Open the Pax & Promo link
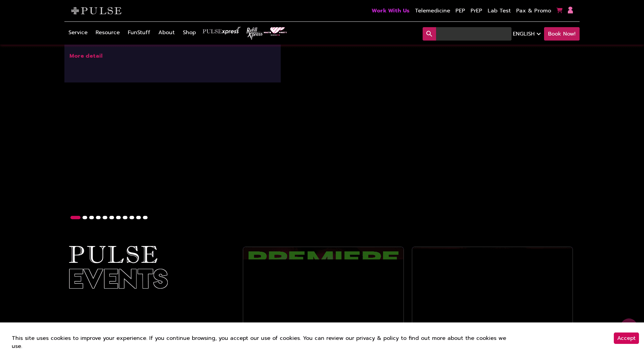Screen dimensions: 644x362 (x=534, y=11)
